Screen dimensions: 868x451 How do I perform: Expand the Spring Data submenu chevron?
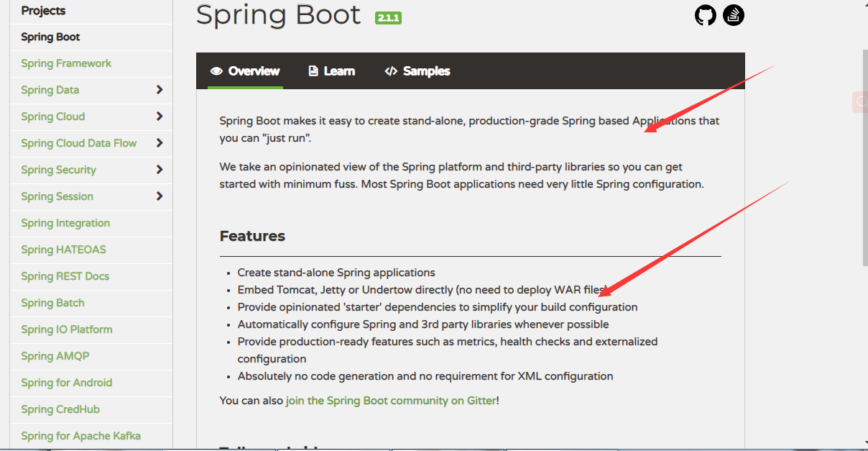tap(160, 90)
